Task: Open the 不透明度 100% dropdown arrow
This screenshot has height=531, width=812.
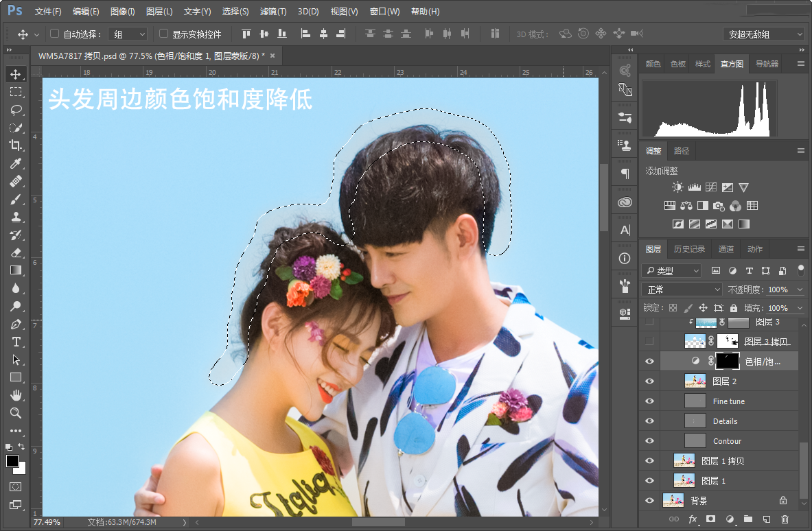Action: point(800,290)
